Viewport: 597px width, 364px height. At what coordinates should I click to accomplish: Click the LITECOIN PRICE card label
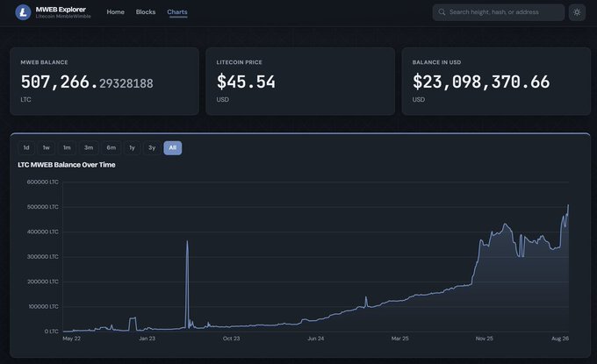239,62
